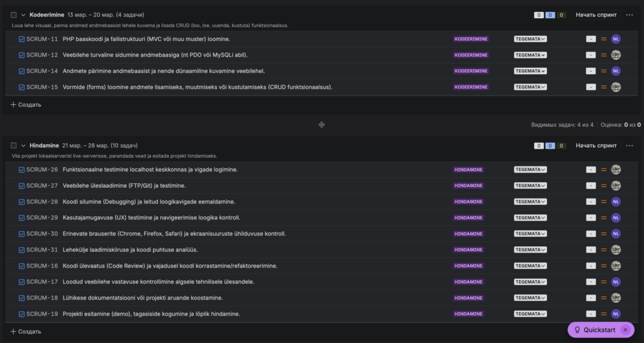The width and height of the screenshot is (644, 343).
Task: Open the TEGEMATA status dropdown for SCRUM-29
Action: click(530, 217)
